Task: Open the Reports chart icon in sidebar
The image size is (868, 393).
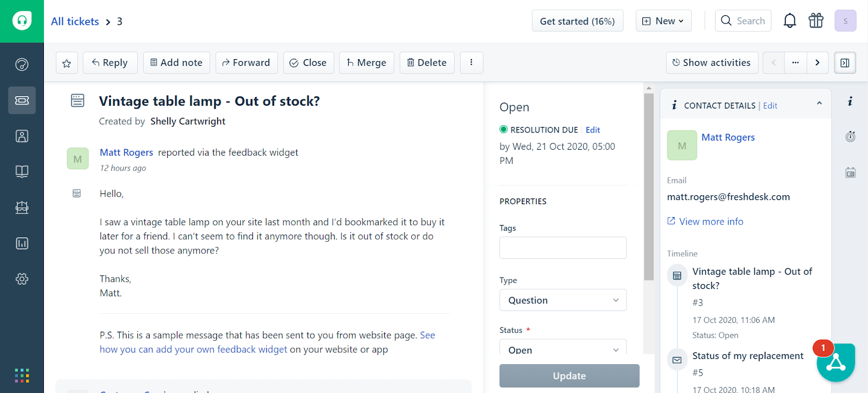Action: (x=22, y=243)
